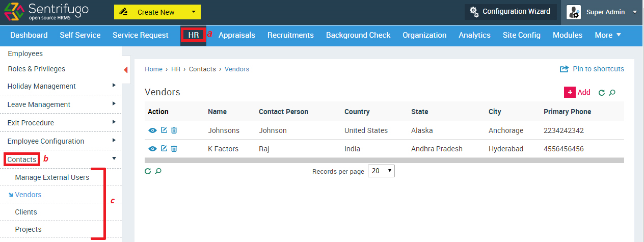Sort by the State column header
The width and height of the screenshot is (644, 242).
tap(420, 112)
